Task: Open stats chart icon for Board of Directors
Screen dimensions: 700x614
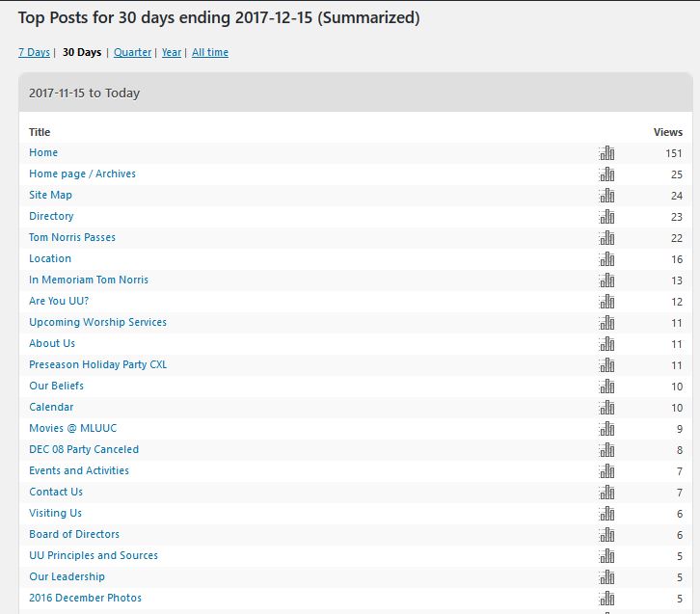Action: tap(606, 535)
